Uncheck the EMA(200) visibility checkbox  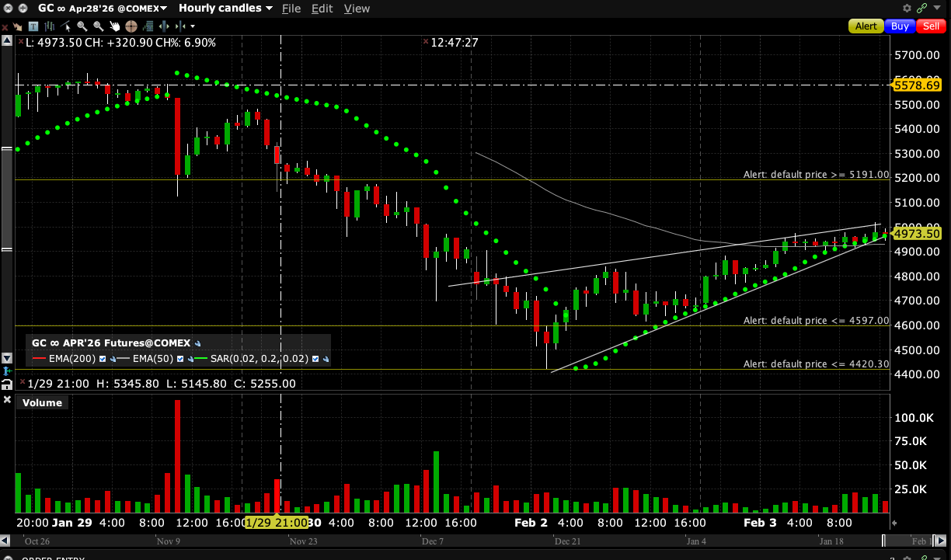point(103,359)
